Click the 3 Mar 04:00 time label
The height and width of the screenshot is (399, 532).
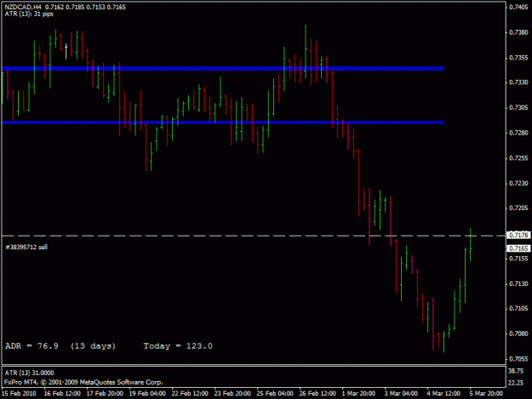click(401, 393)
